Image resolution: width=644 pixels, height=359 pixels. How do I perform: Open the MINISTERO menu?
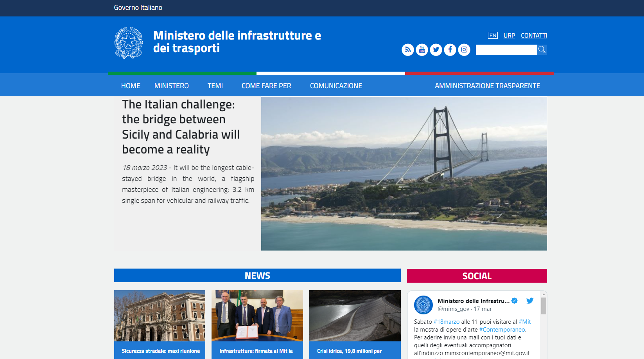171,86
